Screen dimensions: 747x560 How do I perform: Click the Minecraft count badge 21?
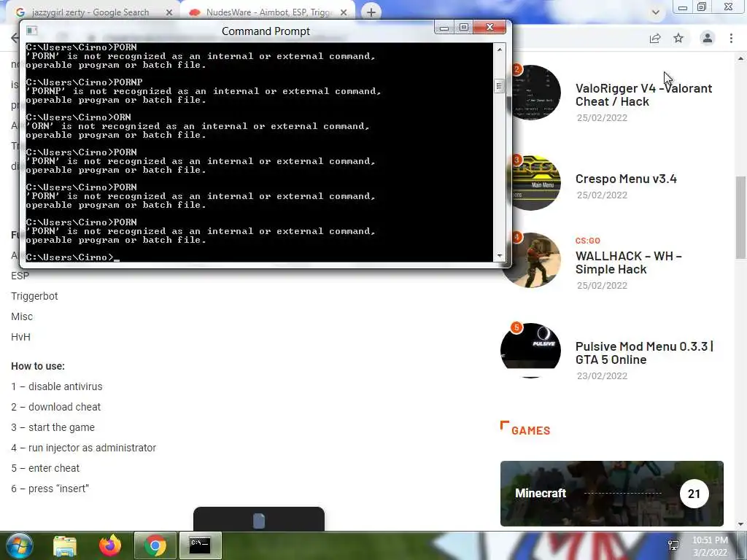pos(694,494)
